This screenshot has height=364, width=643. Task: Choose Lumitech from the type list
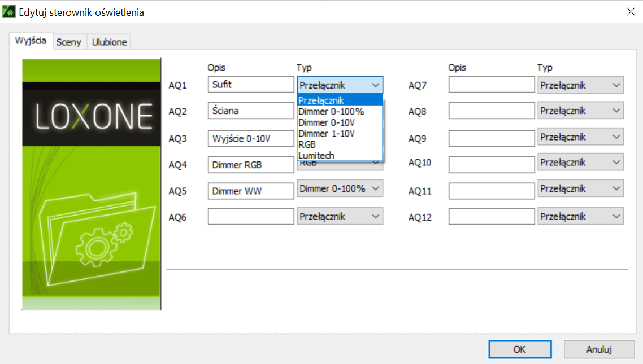coord(316,155)
